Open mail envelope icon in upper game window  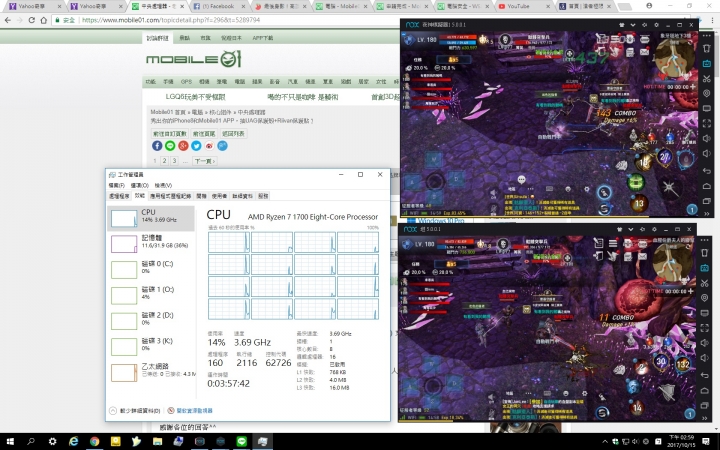pyautogui.click(x=644, y=52)
